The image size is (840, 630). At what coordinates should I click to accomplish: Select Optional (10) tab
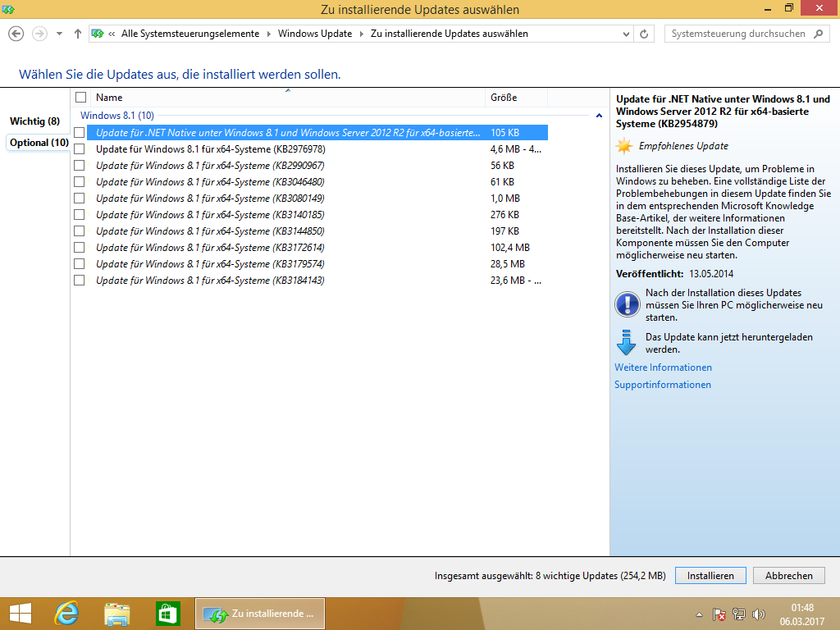(39, 143)
